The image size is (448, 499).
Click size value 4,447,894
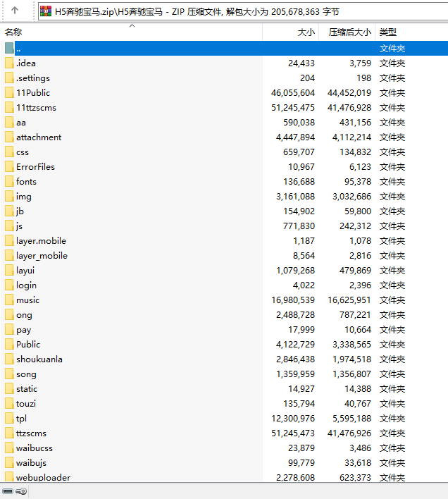pos(295,137)
